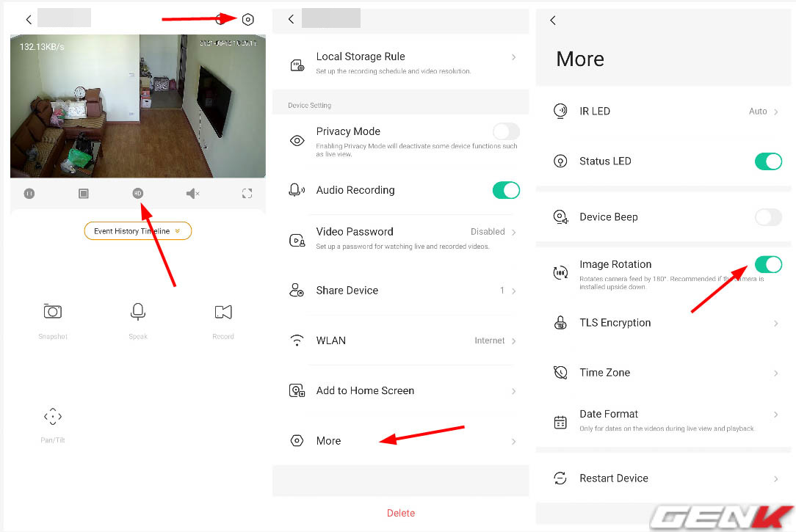Image resolution: width=796 pixels, height=532 pixels.
Task: Open camera settings gear icon
Action: (248, 20)
